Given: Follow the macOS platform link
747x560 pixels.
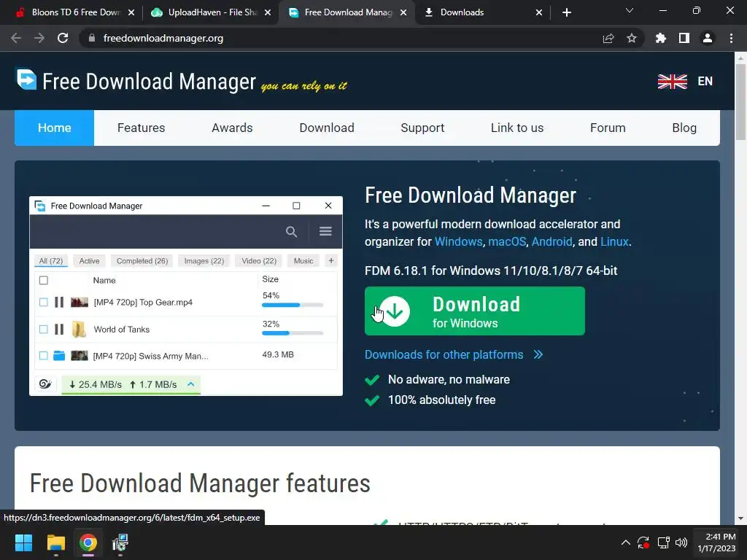Looking at the screenshot, I should (x=507, y=241).
